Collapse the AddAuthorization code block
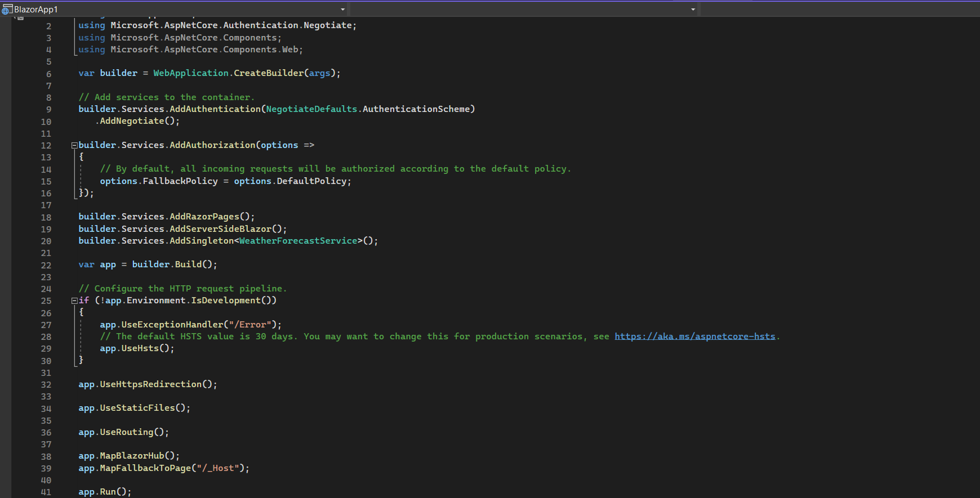The image size is (980, 498). [74, 145]
